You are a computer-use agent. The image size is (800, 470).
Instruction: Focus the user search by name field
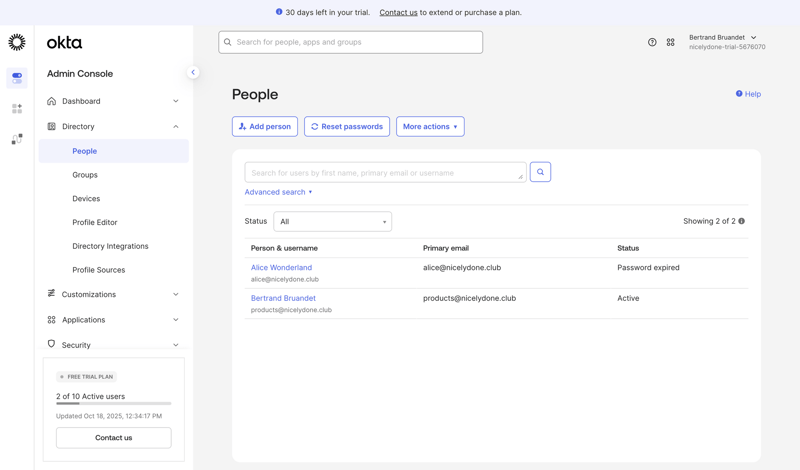coord(385,172)
